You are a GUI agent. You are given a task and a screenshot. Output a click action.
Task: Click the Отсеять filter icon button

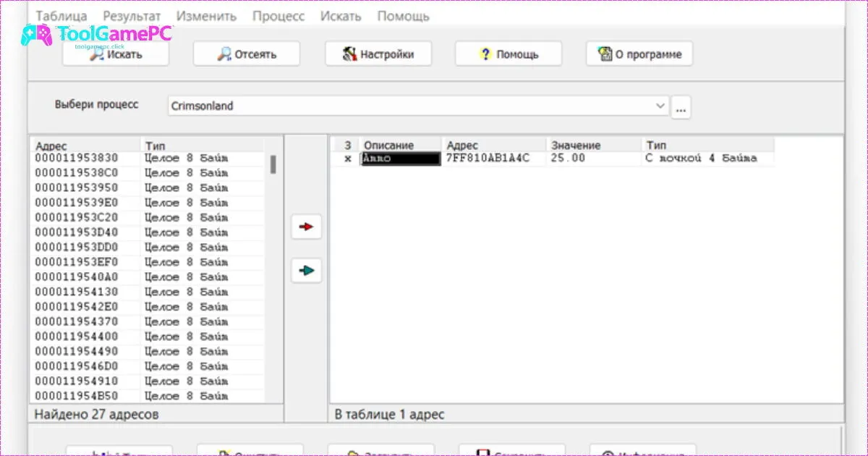coord(224,54)
